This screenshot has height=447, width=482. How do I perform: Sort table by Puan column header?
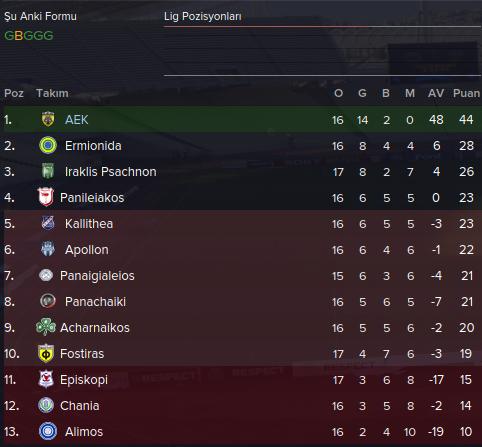tap(466, 93)
